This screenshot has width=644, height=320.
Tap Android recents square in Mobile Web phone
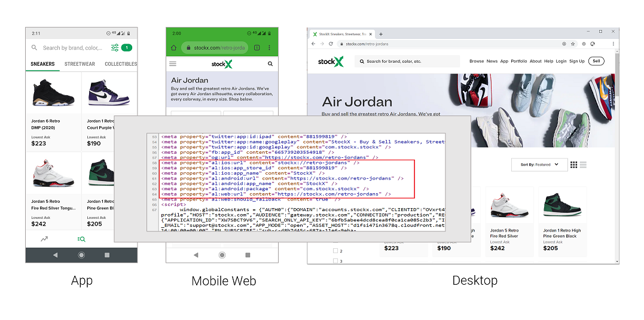pos(248,255)
